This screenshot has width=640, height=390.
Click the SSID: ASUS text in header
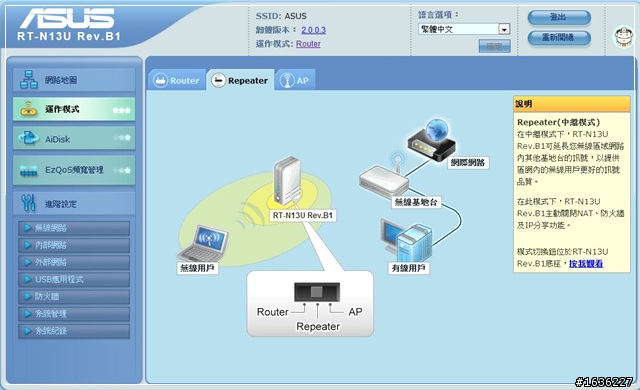(281, 16)
